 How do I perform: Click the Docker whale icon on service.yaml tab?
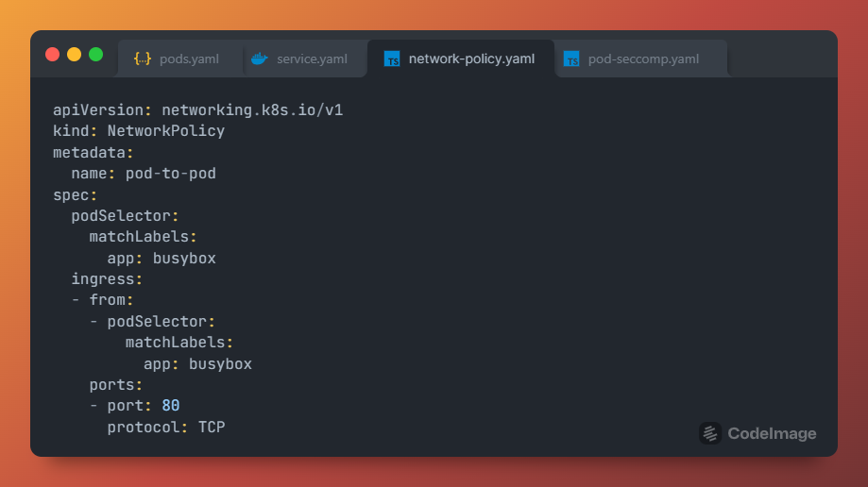259,59
